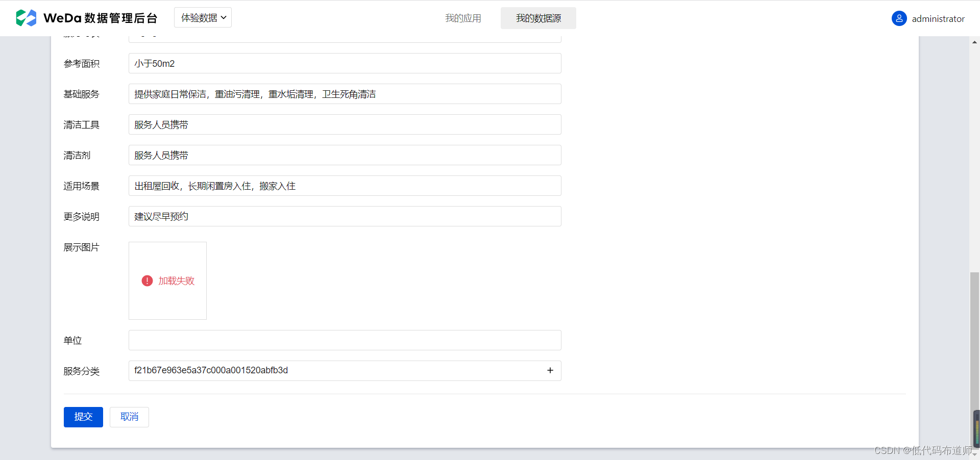This screenshot has height=460, width=980.
Task: Edit the 参考面积 input field
Action: [x=345, y=63]
